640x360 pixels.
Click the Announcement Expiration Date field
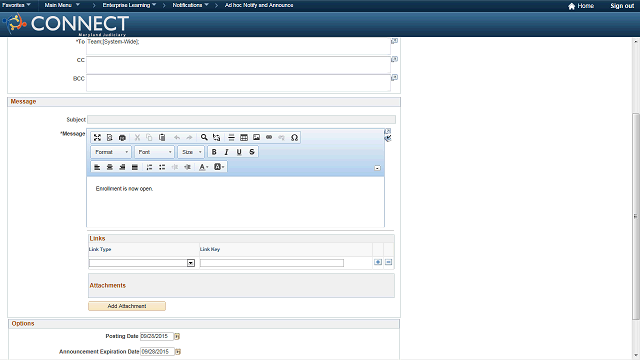[158, 351]
